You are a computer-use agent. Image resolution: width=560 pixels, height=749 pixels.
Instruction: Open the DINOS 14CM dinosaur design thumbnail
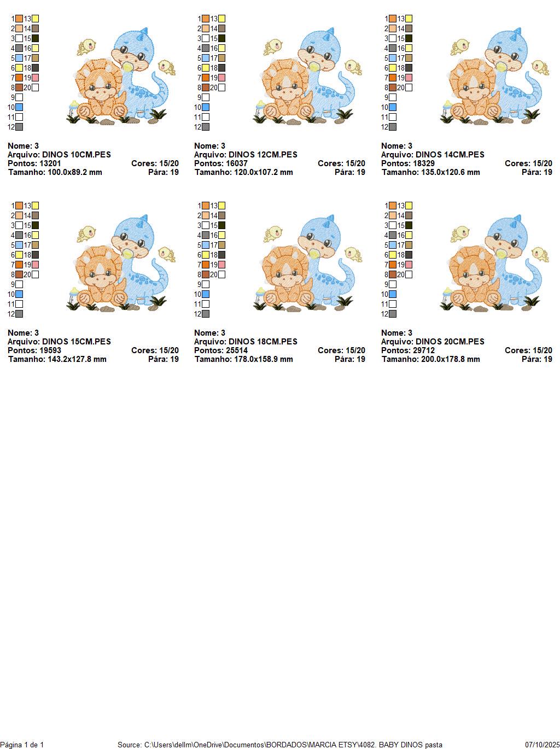494,75
